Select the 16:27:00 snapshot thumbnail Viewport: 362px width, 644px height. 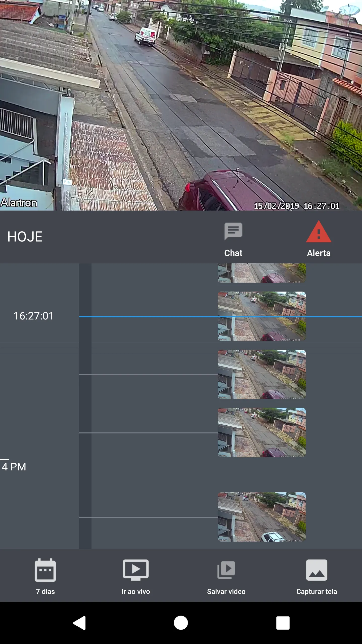[261, 316]
